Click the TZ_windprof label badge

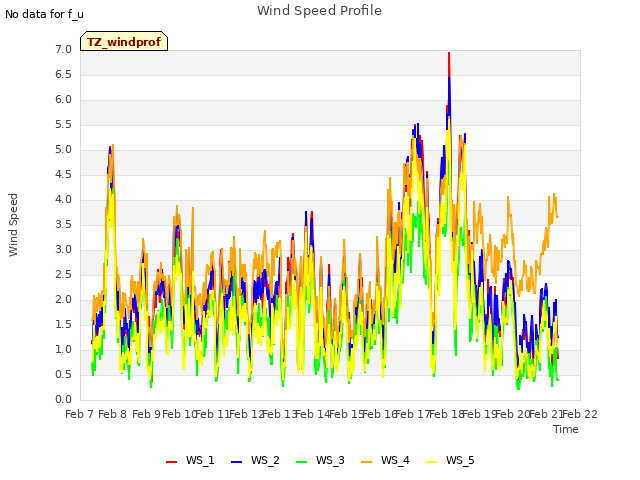(x=124, y=41)
